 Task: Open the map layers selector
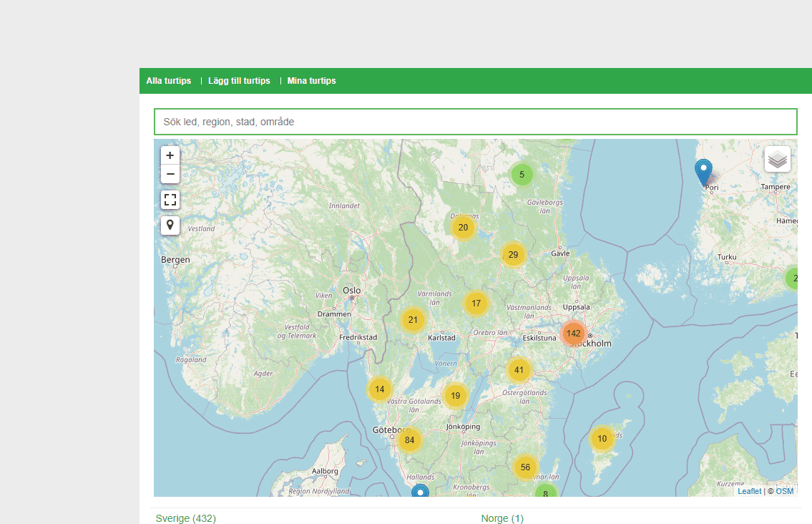(x=777, y=159)
